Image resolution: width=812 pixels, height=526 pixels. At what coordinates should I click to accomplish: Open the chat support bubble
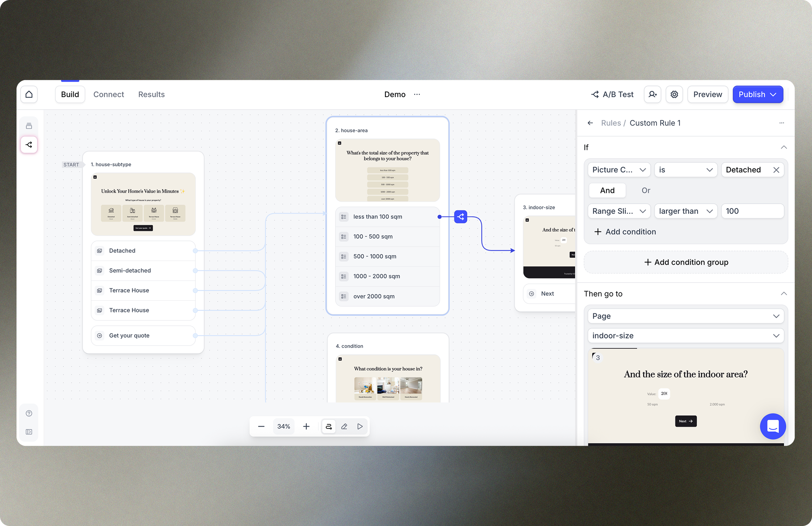773,426
